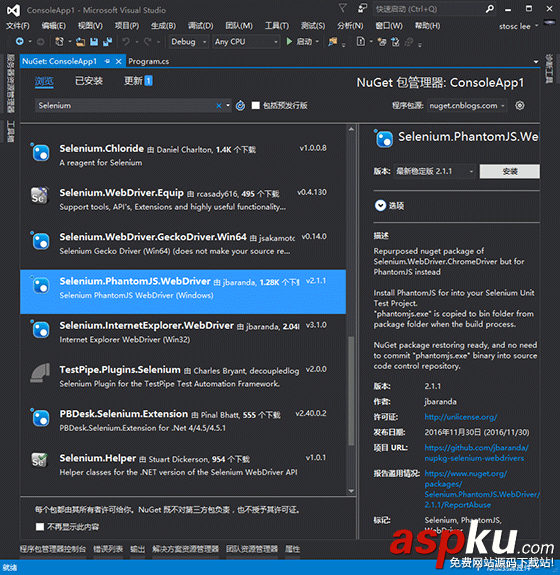This screenshot has width=560, height=575.
Task: Click the document toolbar icon after Start
Action: pos(361,42)
